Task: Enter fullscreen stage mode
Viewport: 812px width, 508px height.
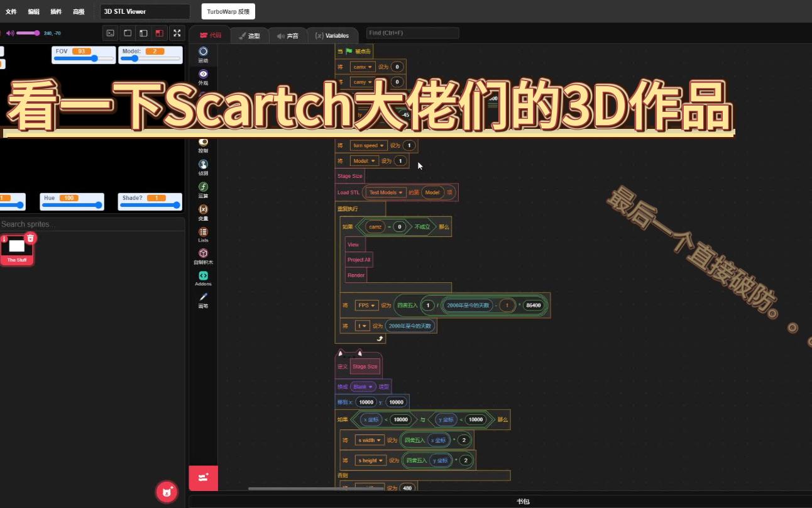Action: pos(177,33)
